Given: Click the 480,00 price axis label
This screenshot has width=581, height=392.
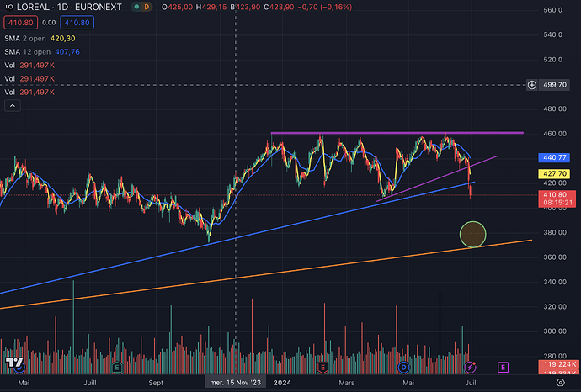Looking at the screenshot, I should coord(555,109).
